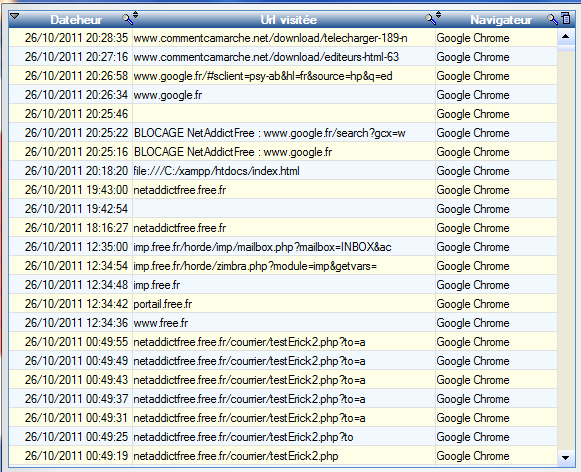Viewport: 581px width, 472px height.
Task: Sort by the Url visitée column header
Action: 289,20
